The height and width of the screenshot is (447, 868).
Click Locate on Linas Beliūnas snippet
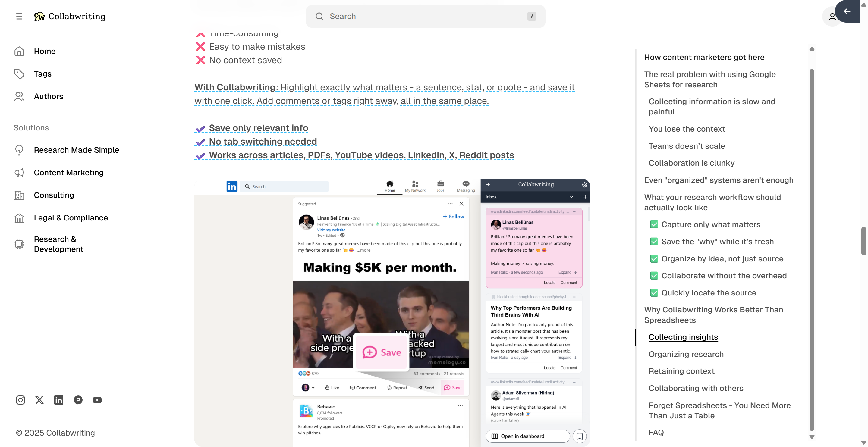549,283
